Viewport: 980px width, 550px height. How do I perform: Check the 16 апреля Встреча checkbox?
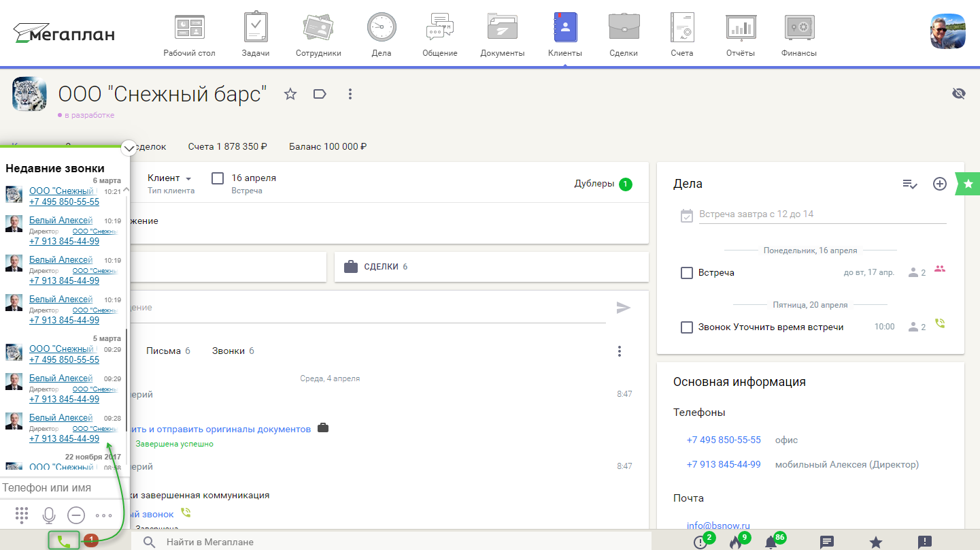218,178
